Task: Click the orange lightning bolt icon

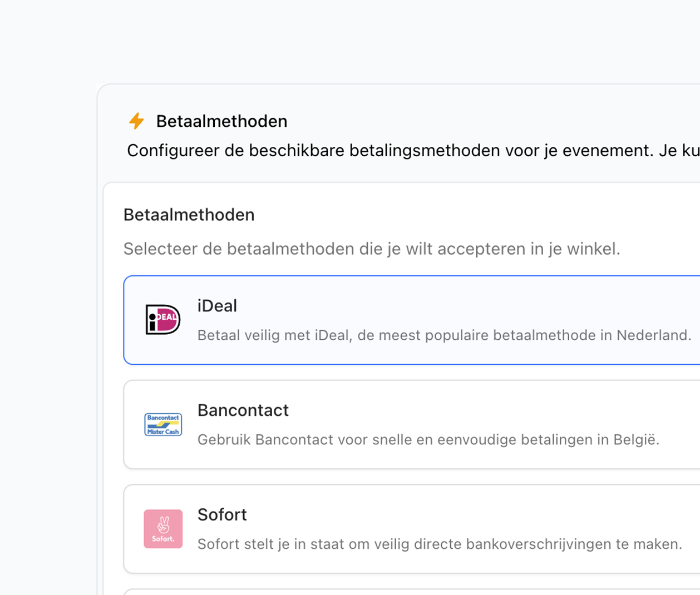Action: click(136, 121)
